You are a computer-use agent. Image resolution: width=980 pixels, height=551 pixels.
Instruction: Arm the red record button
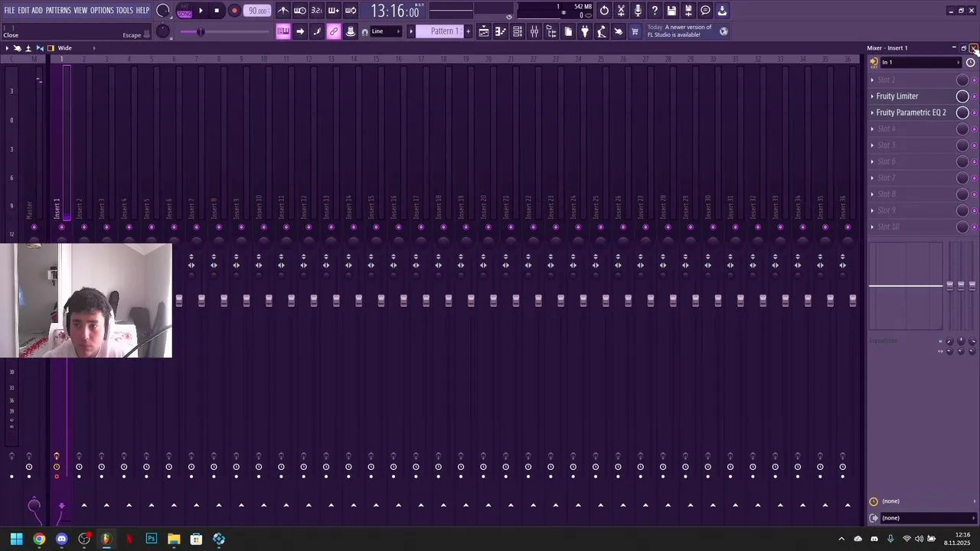[x=234, y=11]
